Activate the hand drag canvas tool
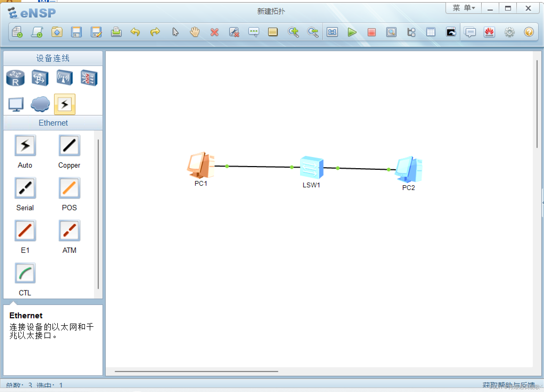Image resolution: width=544 pixels, height=392 pixels. 195,32
